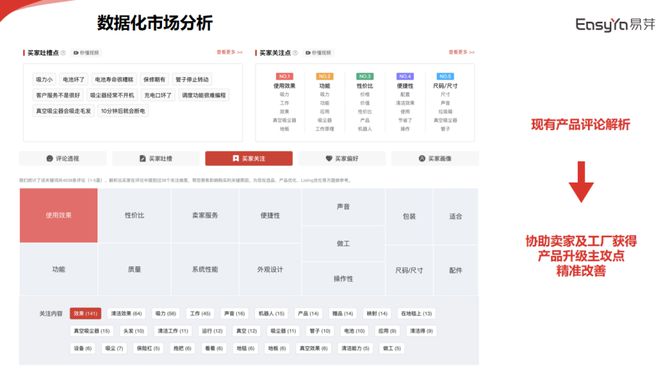Screen dimensions: 660x368
Task: Click the NO.1 使用效果 ranking badge
Action: pyautogui.click(x=284, y=76)
